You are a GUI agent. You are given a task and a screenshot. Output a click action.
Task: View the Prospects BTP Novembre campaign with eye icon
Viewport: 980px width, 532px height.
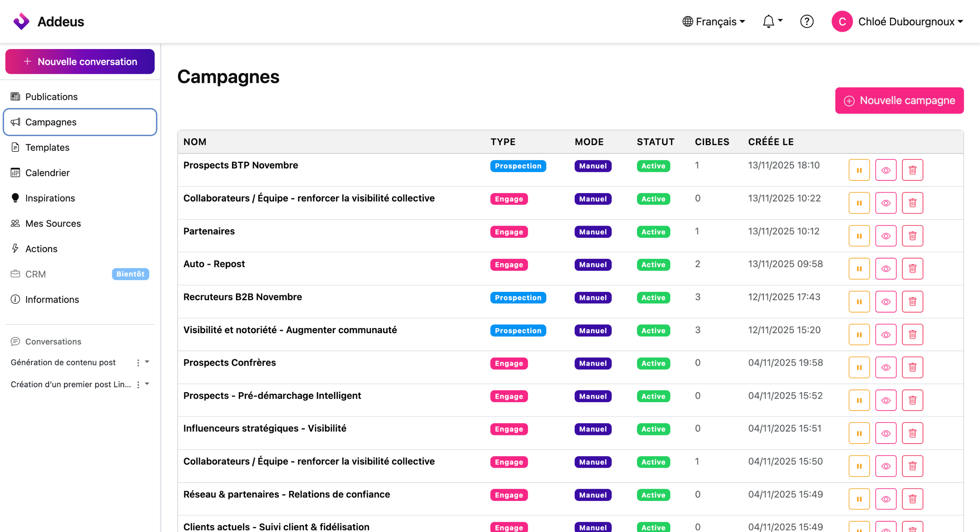[x=885, y=170]
